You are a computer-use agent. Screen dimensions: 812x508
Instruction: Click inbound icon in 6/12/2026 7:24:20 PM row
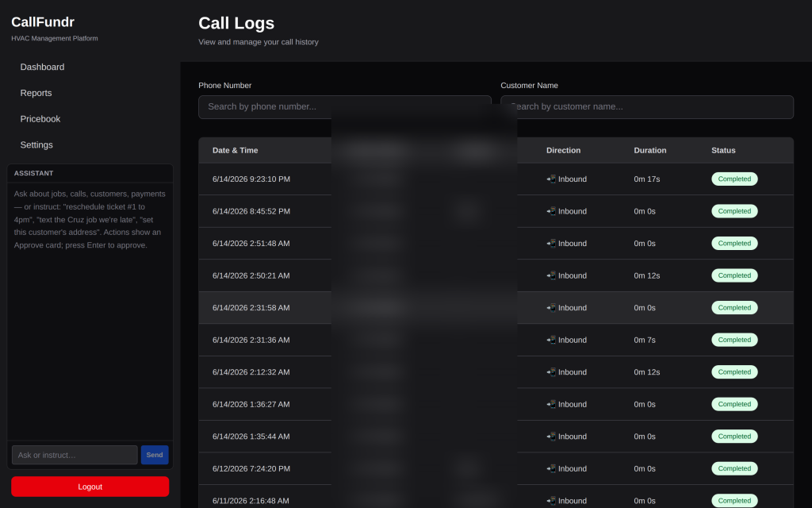pyautogui.click(x=551, y=468)
